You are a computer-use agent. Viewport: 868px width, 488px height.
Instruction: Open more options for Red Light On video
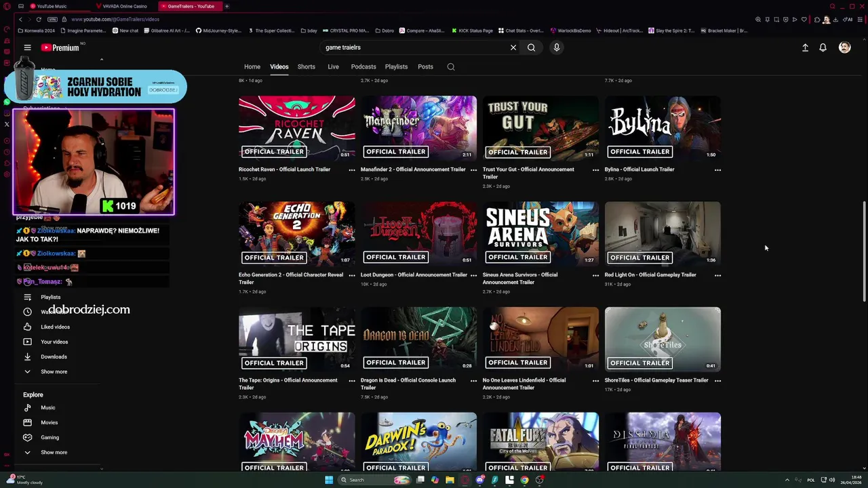coord(717,275)
